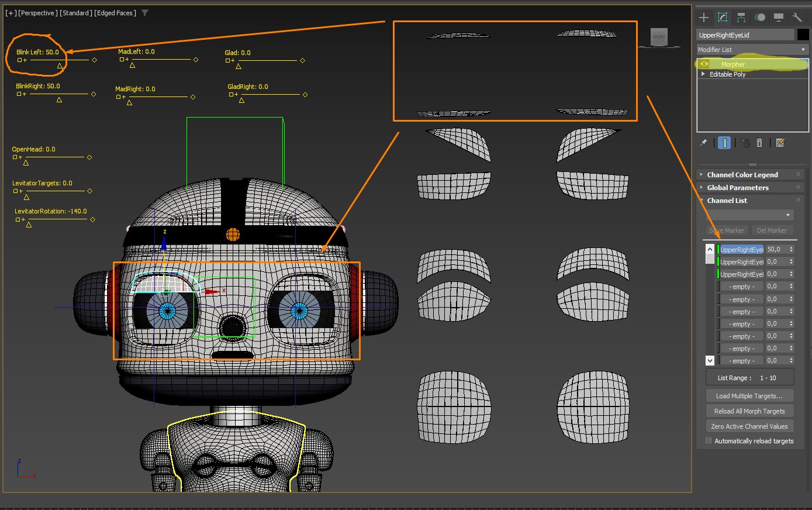
Task: Open the Modifier List dropdown
Action: (752, 50)
